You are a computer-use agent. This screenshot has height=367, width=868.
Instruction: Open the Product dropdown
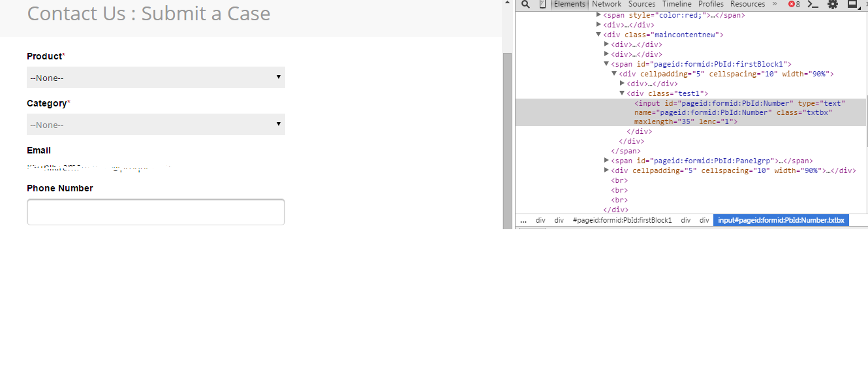(x=156, y=77)
